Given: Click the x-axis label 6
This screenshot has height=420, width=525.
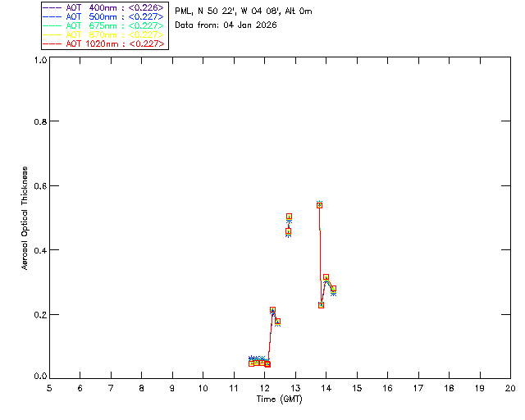Looking at the screenshot, I should (80, 388).
